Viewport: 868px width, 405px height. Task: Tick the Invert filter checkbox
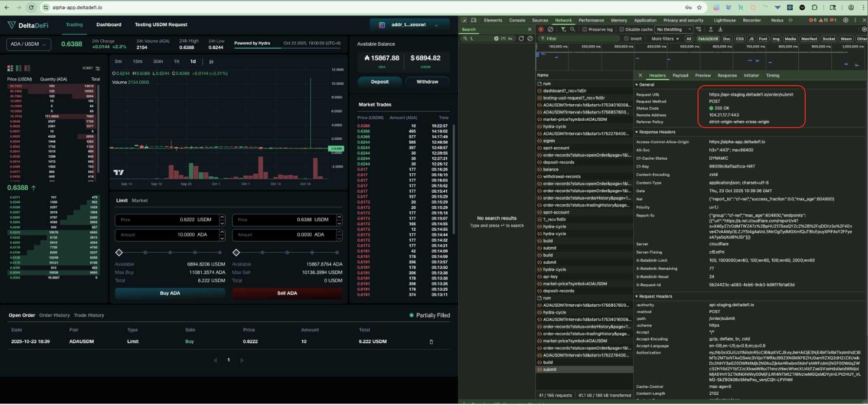(626, 38)
